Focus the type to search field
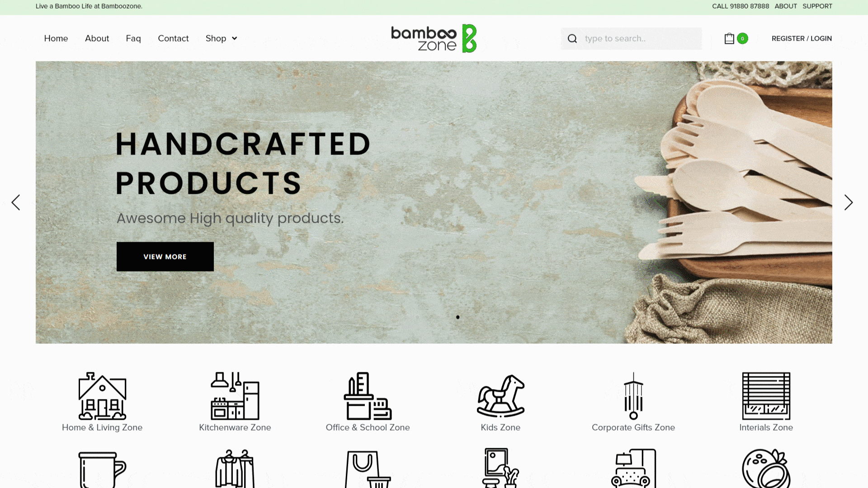The width and height of the screenshot is (868, 488). coord(631,38)
